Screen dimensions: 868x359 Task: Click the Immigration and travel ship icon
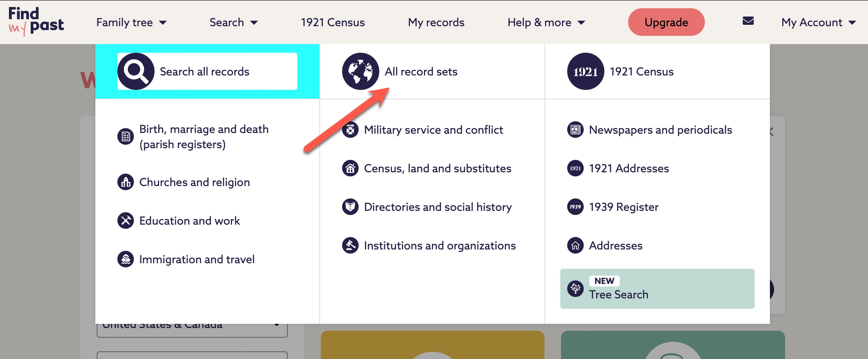tap(126, 259)
